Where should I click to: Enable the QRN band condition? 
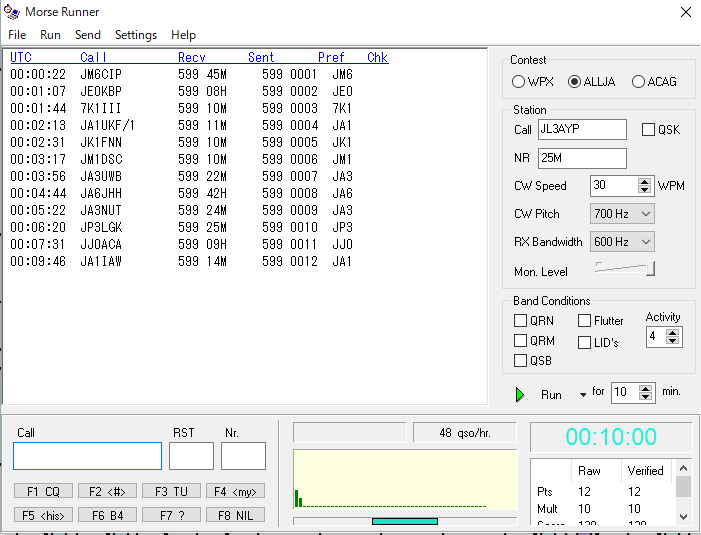click(x=520, y=320)
